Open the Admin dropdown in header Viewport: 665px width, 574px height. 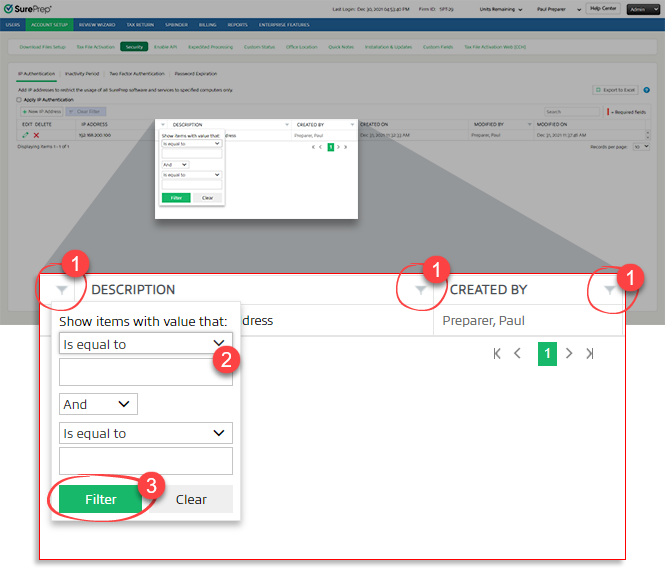pyautogui.click(x=642, y=8)
